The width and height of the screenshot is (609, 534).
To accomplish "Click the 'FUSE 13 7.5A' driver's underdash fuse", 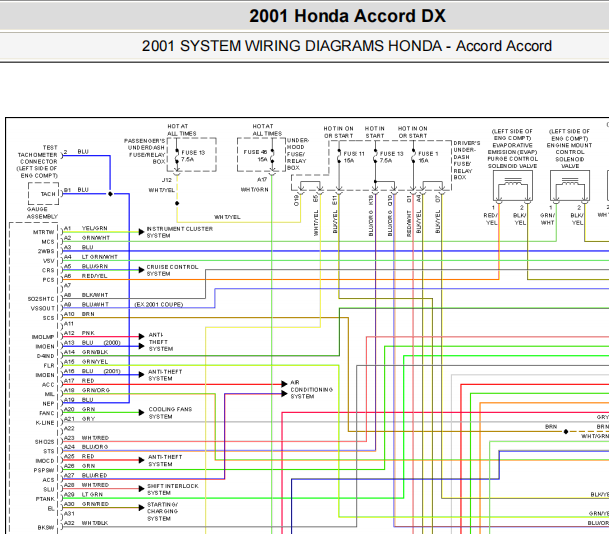I will (392, 157).
